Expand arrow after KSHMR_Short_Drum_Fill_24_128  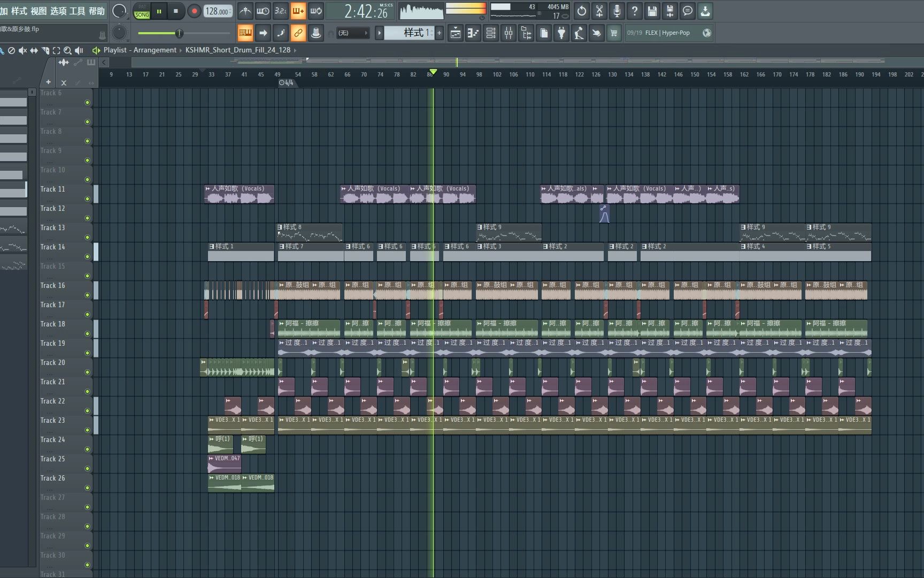coord(295,50)
